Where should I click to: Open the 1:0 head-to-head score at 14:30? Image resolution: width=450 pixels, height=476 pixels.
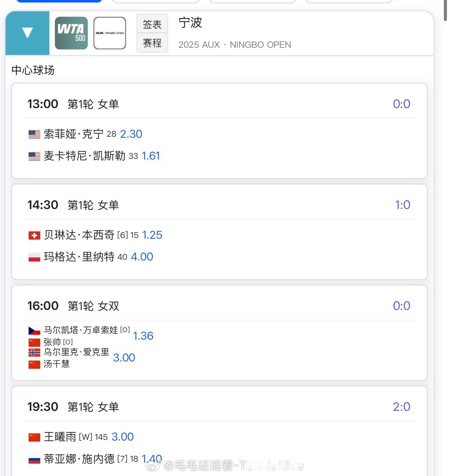(x=402, y=205)
